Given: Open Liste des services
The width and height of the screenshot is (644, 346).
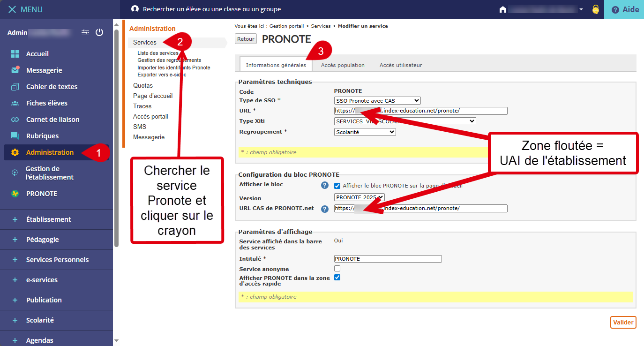Looking at the screenshot, I should [158, 53].
